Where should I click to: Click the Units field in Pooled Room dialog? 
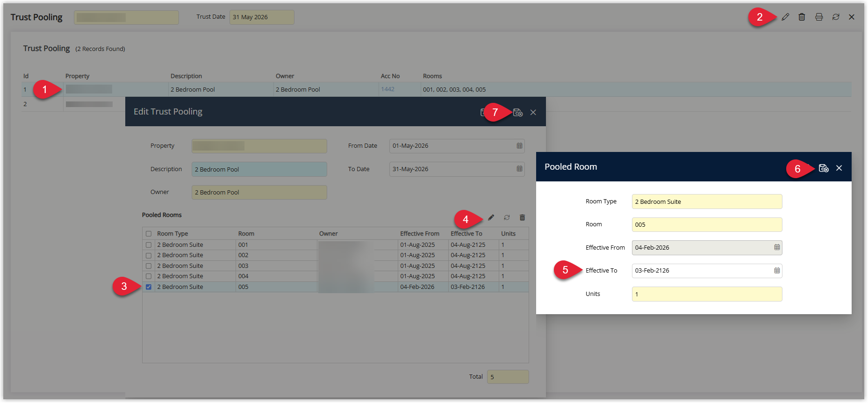click(x=707, y=294)
